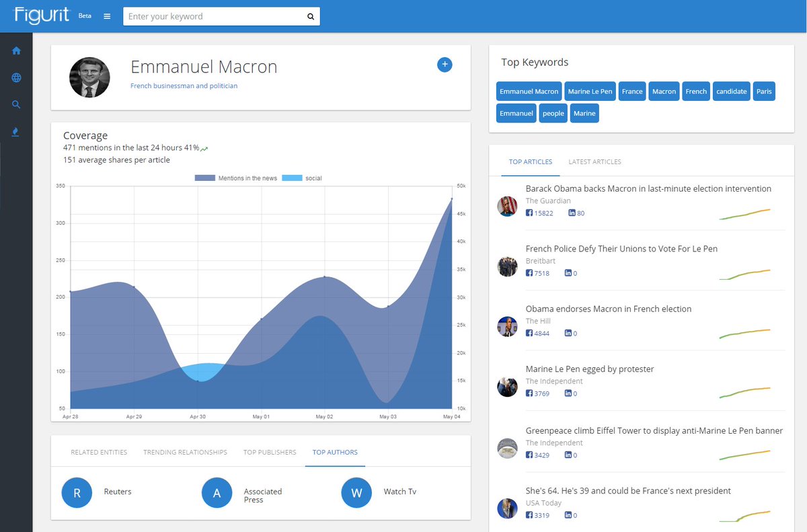The height and width of the screenshot is (532, 807).
Task: Click Facebook icon for Marine Le Pen egged article
Action: coord(529,393)
